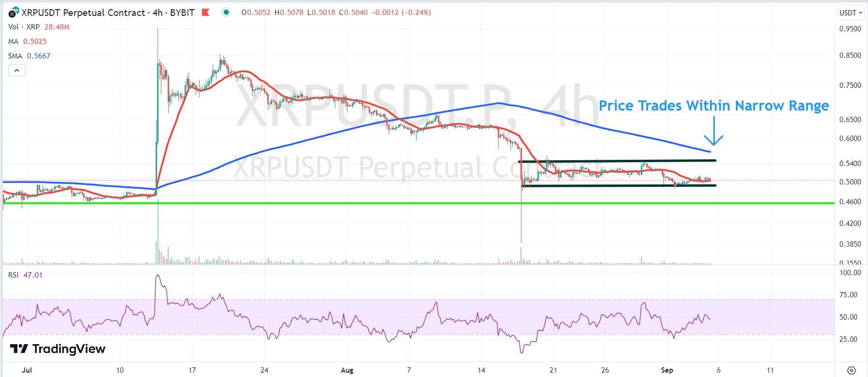The image size is (868, 377).
Task: Click the 17 date label on time axis
Action: tap(192, 370)
